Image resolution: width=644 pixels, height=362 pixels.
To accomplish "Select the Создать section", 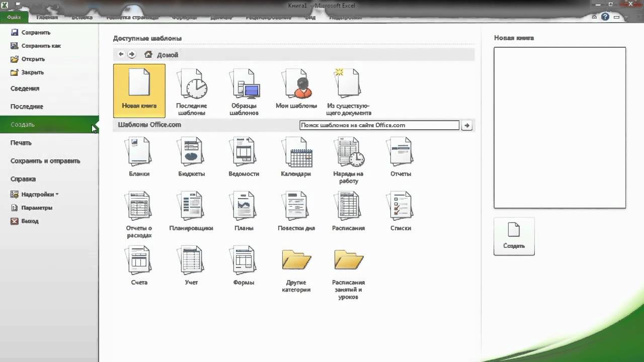I will (x=49, y=125).
